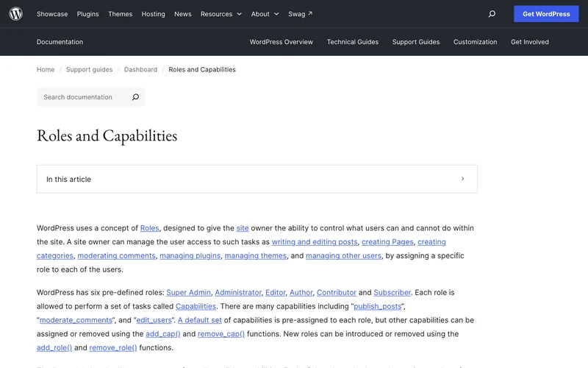
Task: Open Support Guides section
Action: (x=415, y=42)
